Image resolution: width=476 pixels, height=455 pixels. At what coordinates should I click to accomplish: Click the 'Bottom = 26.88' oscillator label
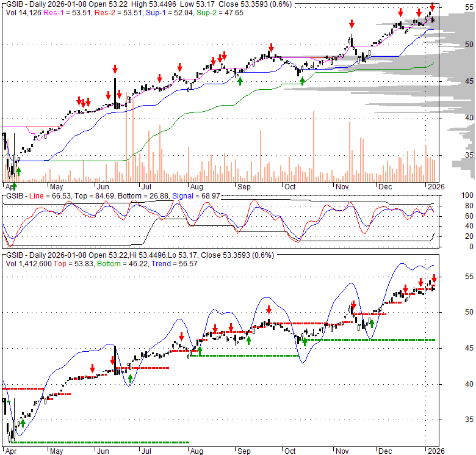[x=143, y=196]
